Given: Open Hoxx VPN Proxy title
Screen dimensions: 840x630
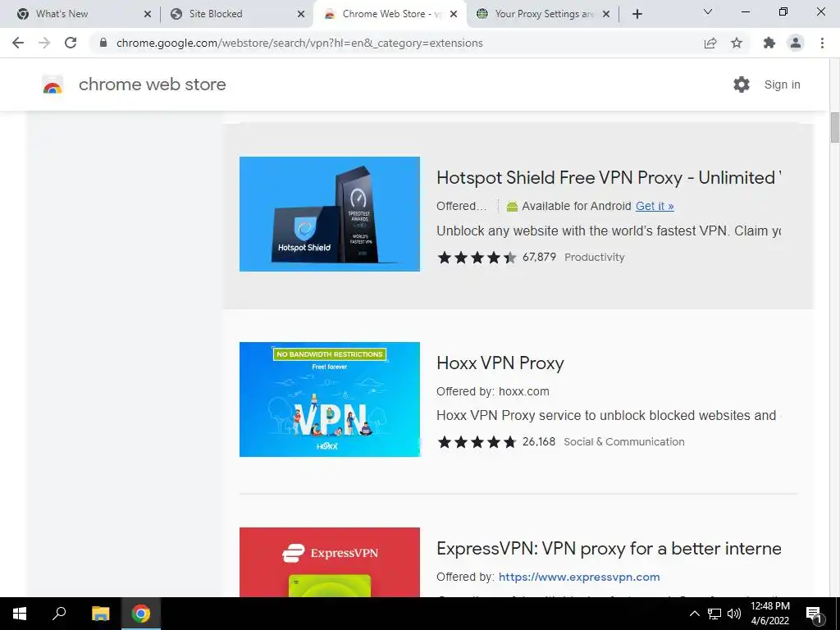Looking at the screenshot, I should (x=500, y=363).
